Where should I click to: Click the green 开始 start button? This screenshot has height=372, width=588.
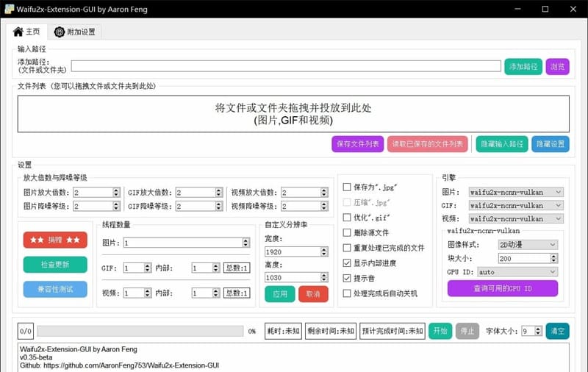click(x=440, y=331)
